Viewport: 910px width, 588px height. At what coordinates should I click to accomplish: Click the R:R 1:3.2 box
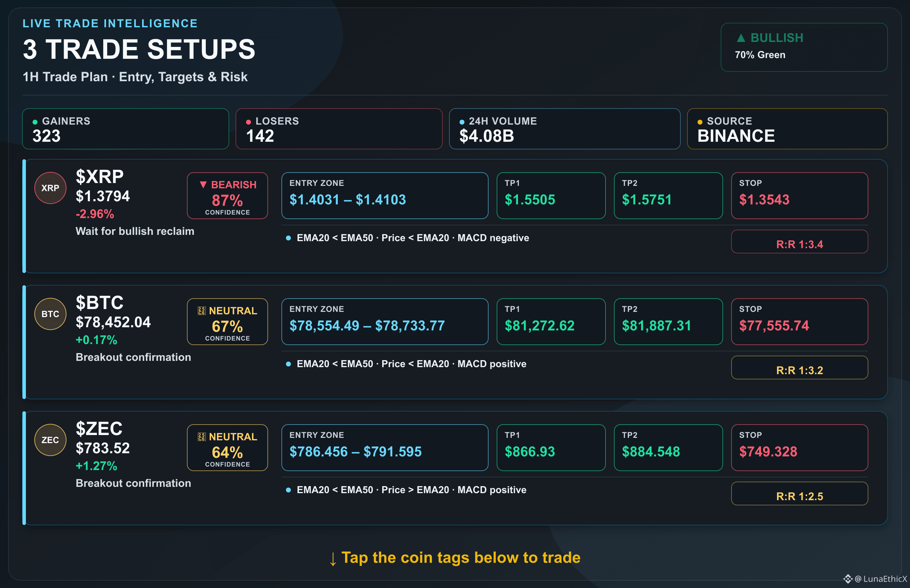800,367
